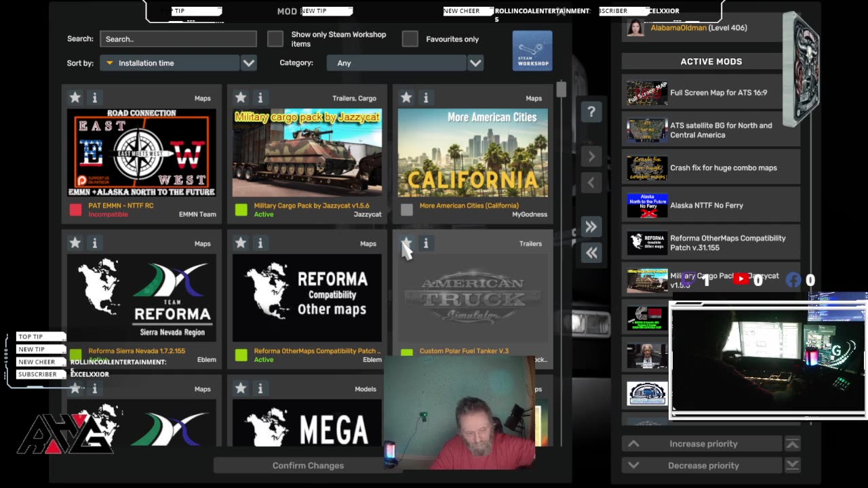This screenshot has height=488, width=868.
Task: Toggle green box of Custom Polar Fuel Tanker
Action: (406, 353)
